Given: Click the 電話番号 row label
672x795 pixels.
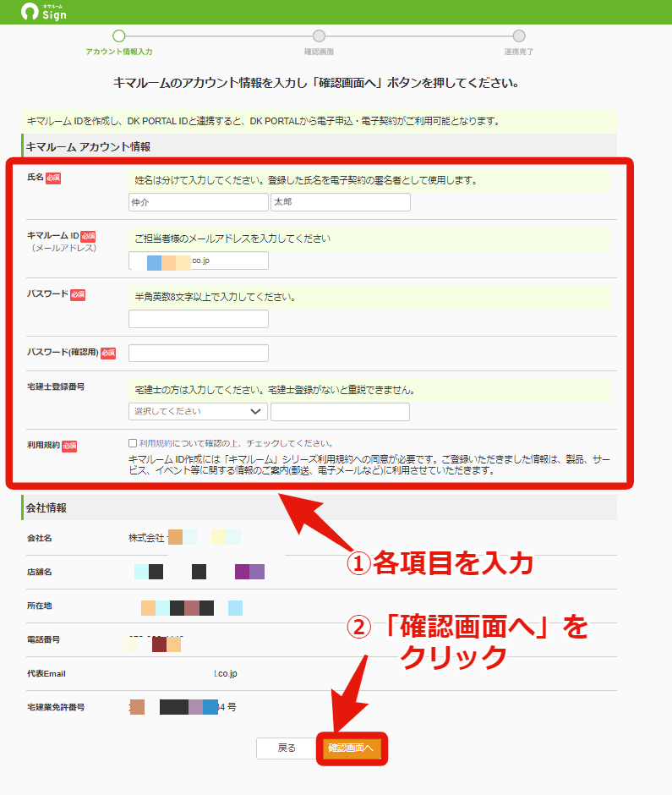Looking at the screenshot, I should [x=44, y=639].
